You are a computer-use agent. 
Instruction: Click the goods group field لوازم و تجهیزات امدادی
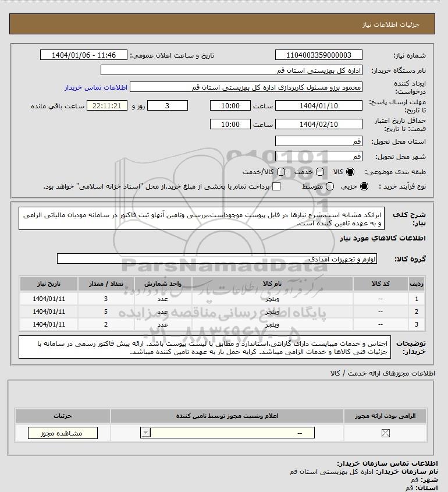tap(217, 259)
